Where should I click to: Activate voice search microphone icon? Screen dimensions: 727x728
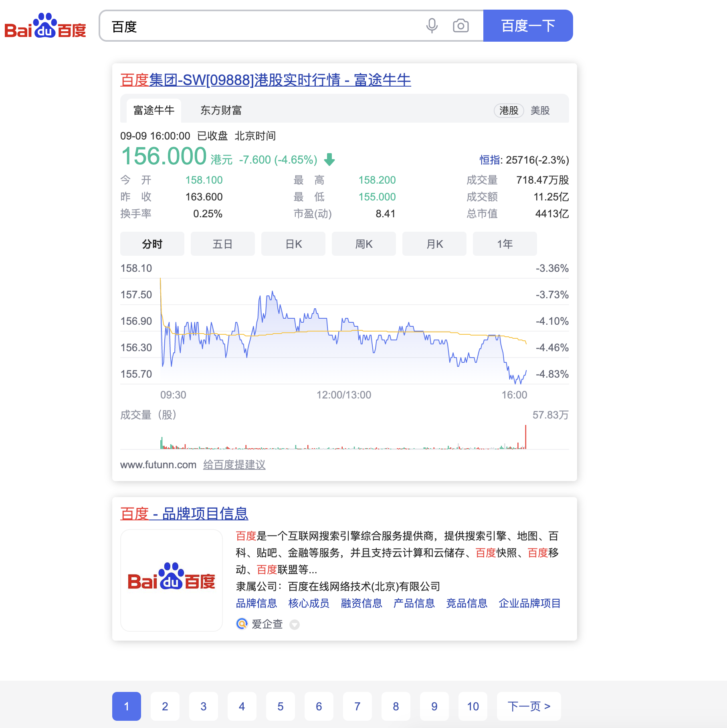pyautogui.click(x=432, y=26)
